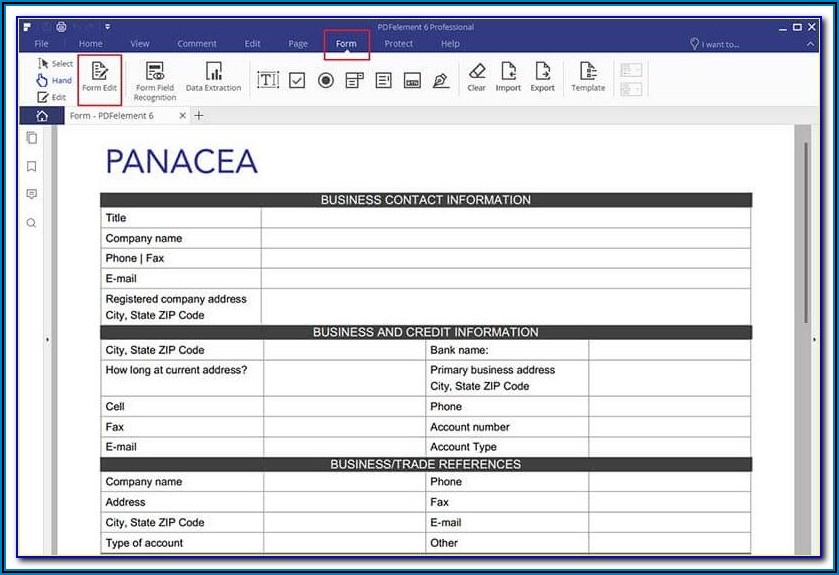
Task: Open a new tab with plus button
Action: point(199,116)
